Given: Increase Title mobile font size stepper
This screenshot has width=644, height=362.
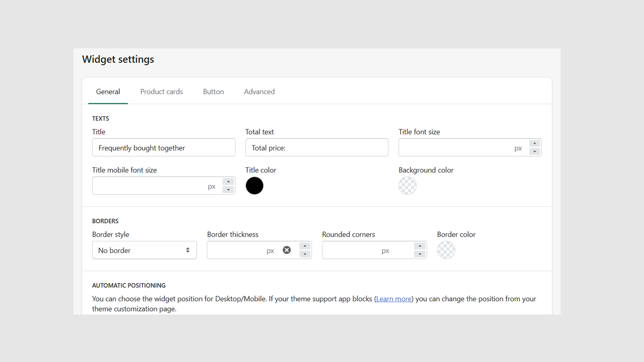Looking at the screenshot, I should [x=228, y=182].
